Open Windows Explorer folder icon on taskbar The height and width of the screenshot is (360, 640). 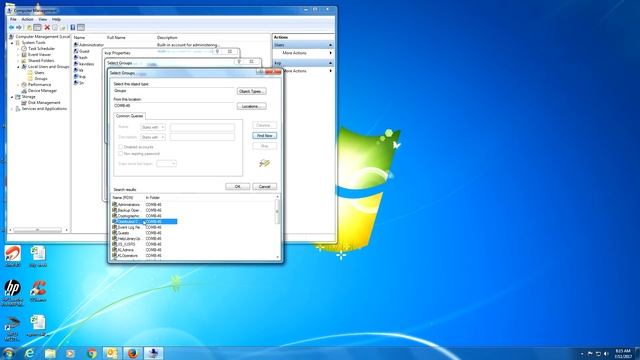50,353
